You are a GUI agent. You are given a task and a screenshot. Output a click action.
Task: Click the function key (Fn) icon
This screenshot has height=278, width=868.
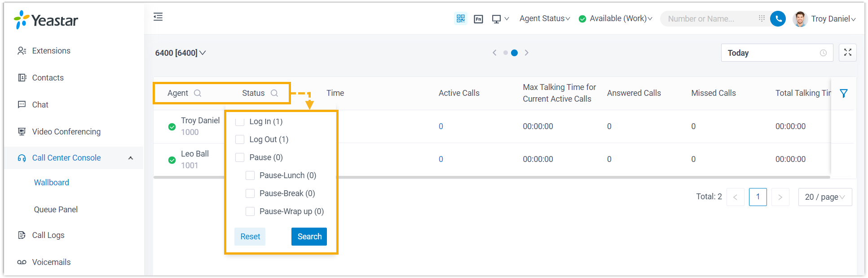click(478, 19)
